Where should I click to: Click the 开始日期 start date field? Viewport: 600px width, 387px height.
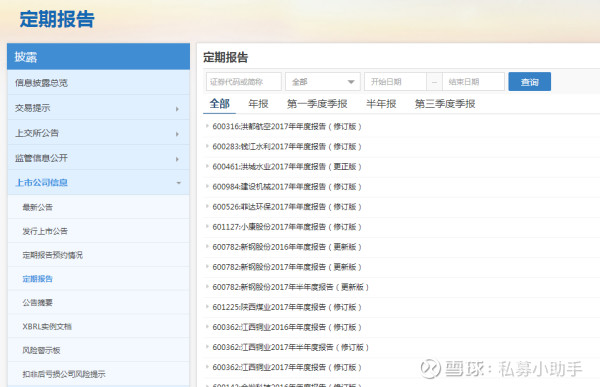click(x=395, y=82)
